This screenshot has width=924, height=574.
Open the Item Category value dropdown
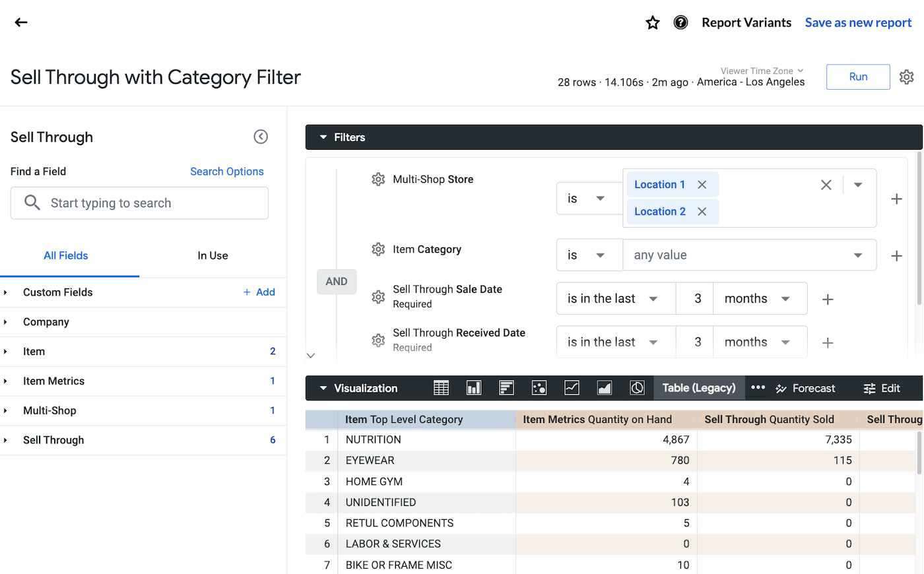click(x=857, y=255)
